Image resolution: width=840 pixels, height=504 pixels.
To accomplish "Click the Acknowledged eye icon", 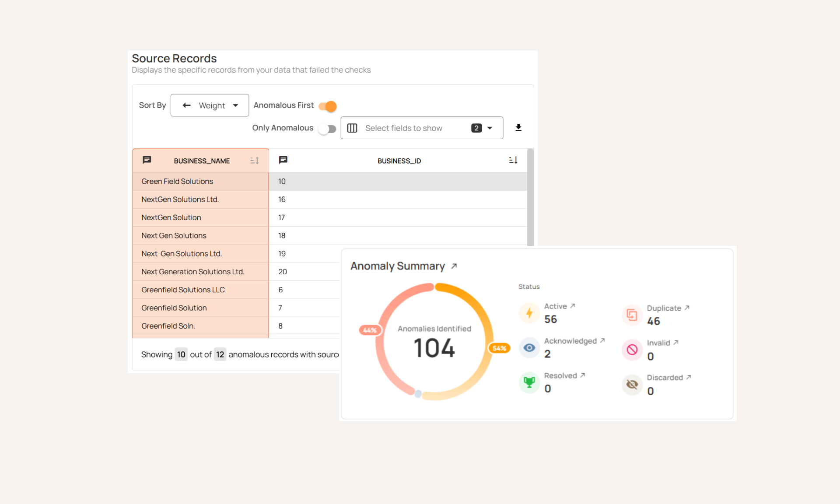I will (529, 348).
